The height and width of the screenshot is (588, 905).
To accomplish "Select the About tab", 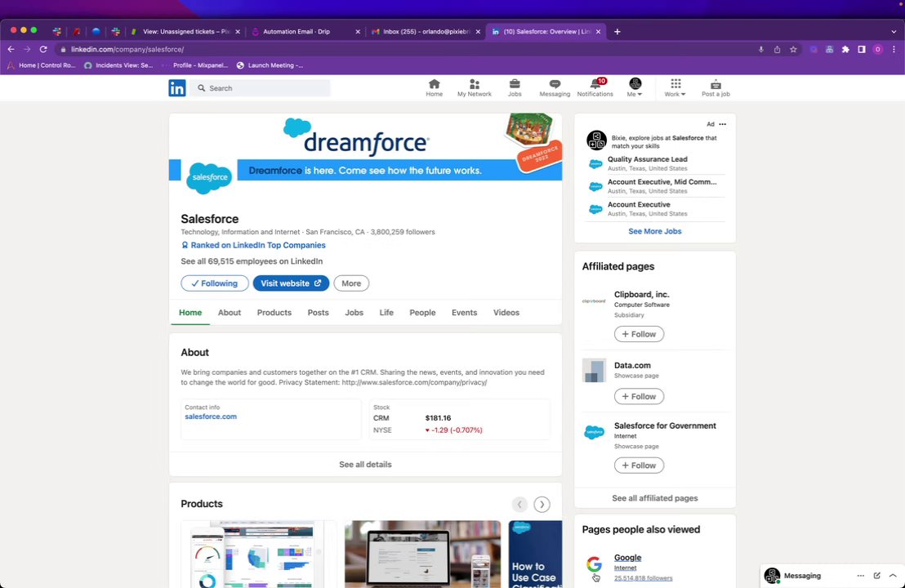I will pyautogui.click(x=230, y=313).
